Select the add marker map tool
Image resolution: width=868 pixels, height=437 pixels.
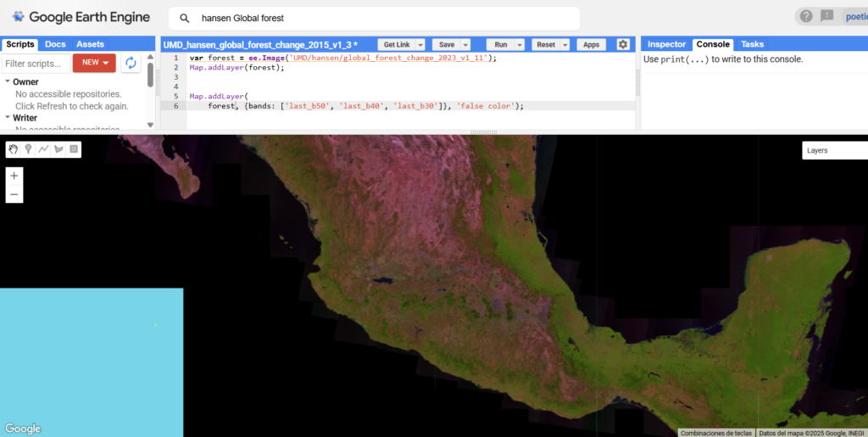click(28, 149)
